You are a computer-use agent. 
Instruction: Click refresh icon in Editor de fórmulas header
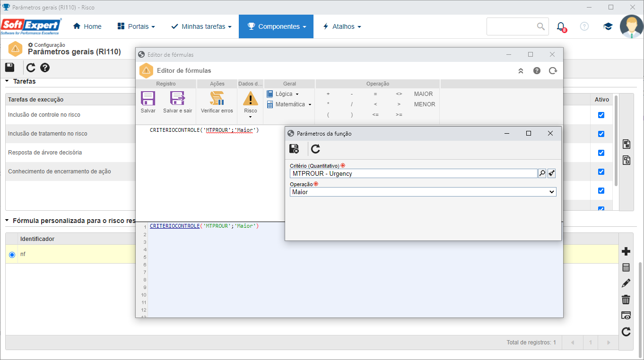click(x=553, y=71)
